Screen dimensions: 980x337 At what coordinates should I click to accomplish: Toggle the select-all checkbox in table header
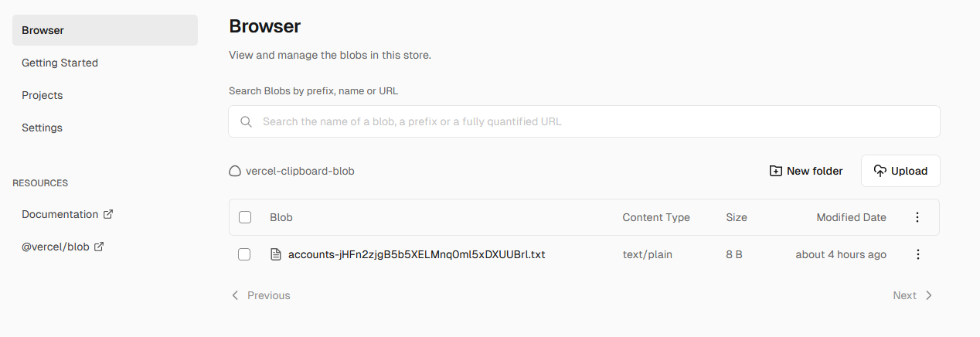coord(245,217)
